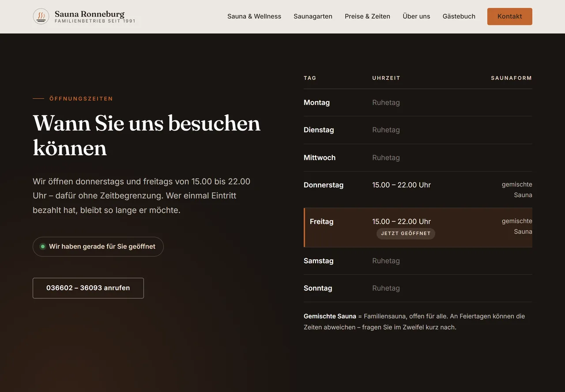Click Freitag's 15.00 – 22.00 Uhr time
The width and height of the screenshot is (565, 392).
tap(401, 221)
